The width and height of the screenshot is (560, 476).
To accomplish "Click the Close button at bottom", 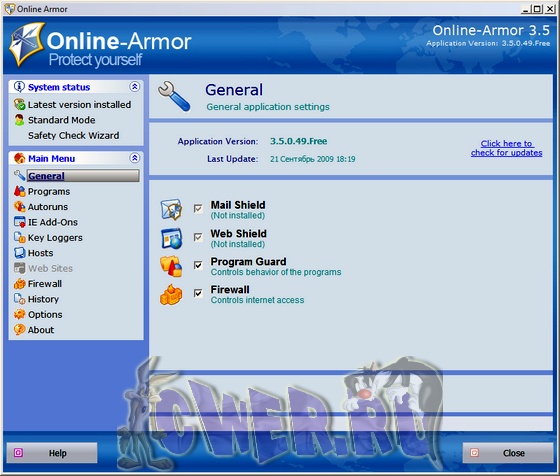I will pyautogui.click(x=508, y=453).
